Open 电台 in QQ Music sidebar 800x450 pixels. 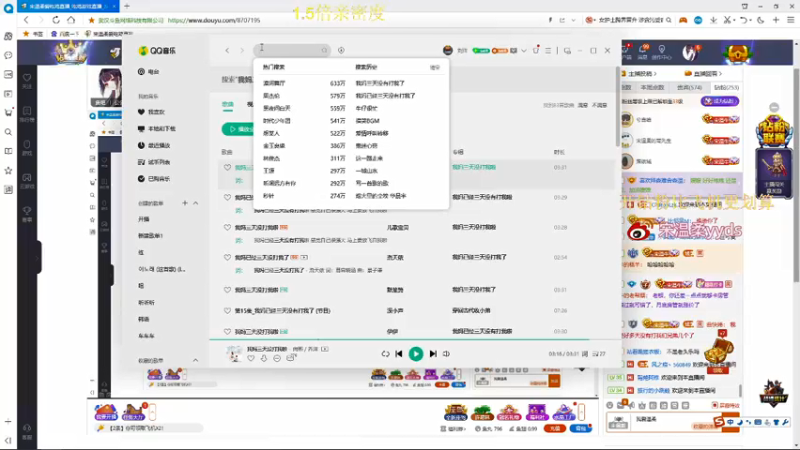[148, 72]
